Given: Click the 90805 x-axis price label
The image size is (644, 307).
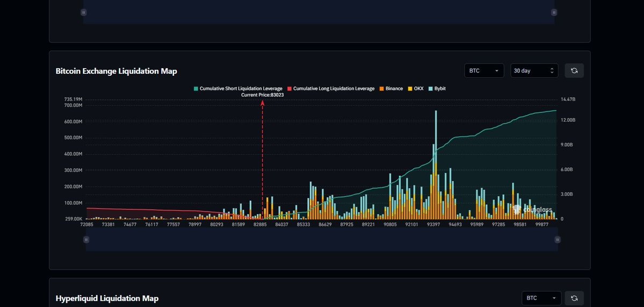Looking at the screenshot, I should [390, 224].
